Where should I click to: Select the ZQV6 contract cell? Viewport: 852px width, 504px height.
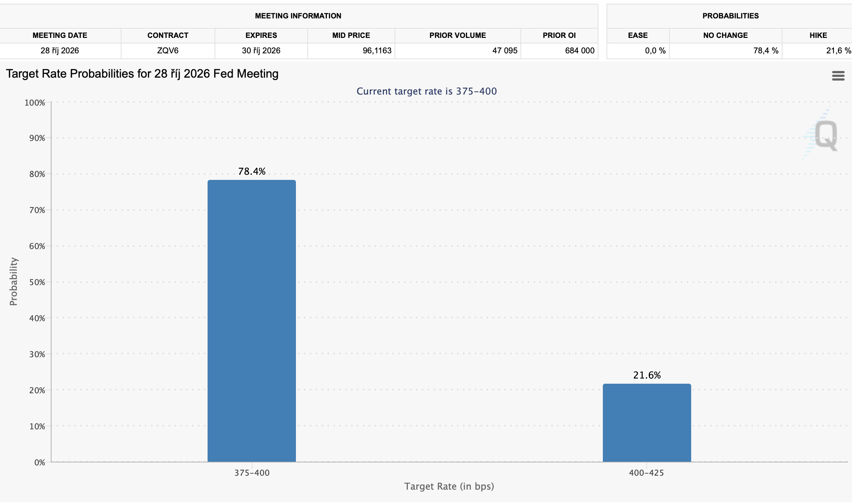[168, 51]
